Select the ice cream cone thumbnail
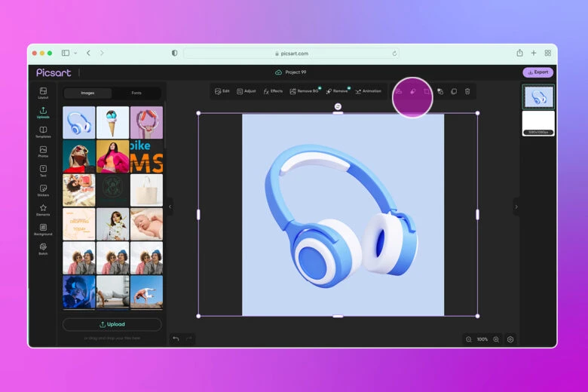The height and width of the screenshot is (392, 588). pos(112,122)
